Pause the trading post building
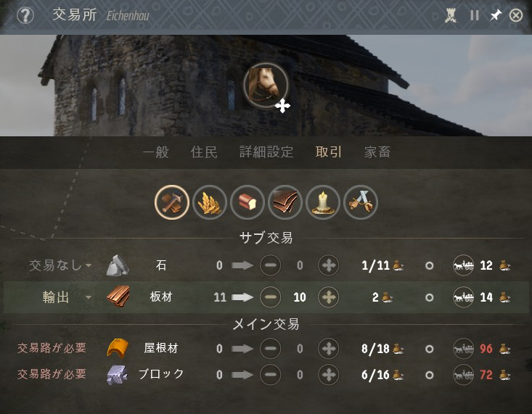 [475, 16]
